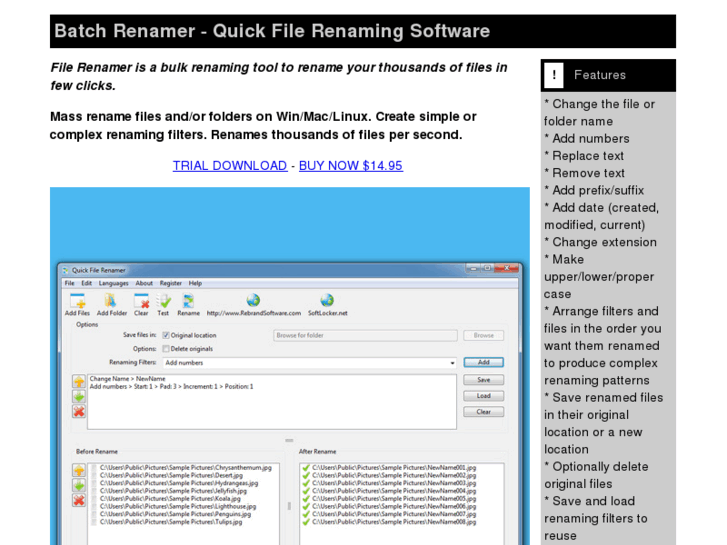The width and height of the screenshot is (727, 545).
Task: Select Jellyfish.jpg in Before Rename list
Action: 173,491
